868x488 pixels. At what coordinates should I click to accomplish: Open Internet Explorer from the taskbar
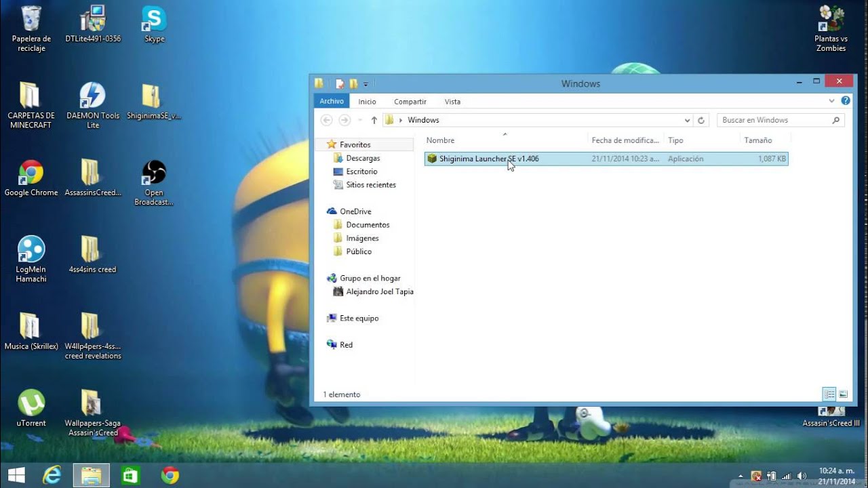[x=52, y=475]
